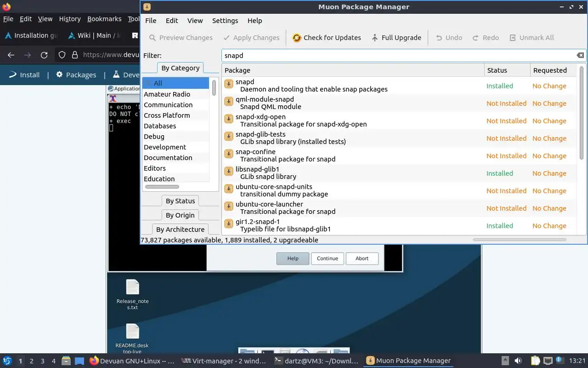588x368 pixels.
Task: Open the Firefox History menu
Action: [70, 19]
